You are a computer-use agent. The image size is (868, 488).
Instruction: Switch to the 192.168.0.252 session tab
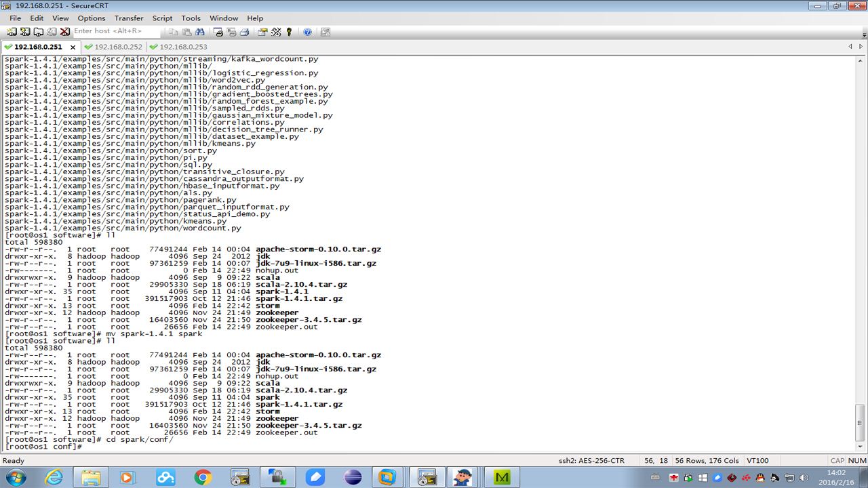coord(113,47)
